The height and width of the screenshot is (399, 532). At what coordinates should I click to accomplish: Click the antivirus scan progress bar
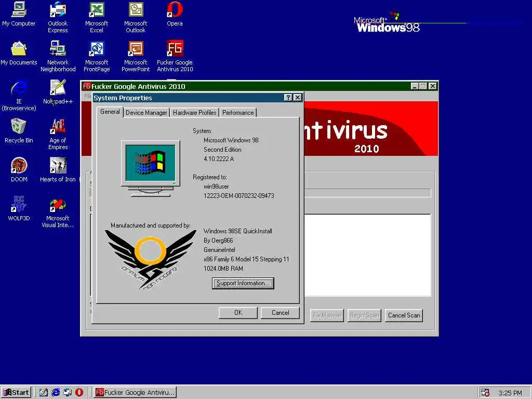click(367, 193)
